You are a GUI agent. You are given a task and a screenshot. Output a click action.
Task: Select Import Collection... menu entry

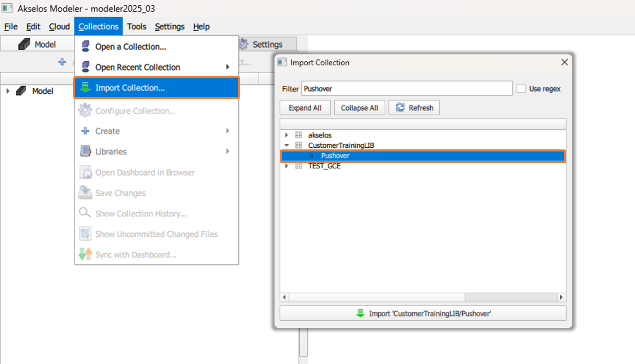156,88
